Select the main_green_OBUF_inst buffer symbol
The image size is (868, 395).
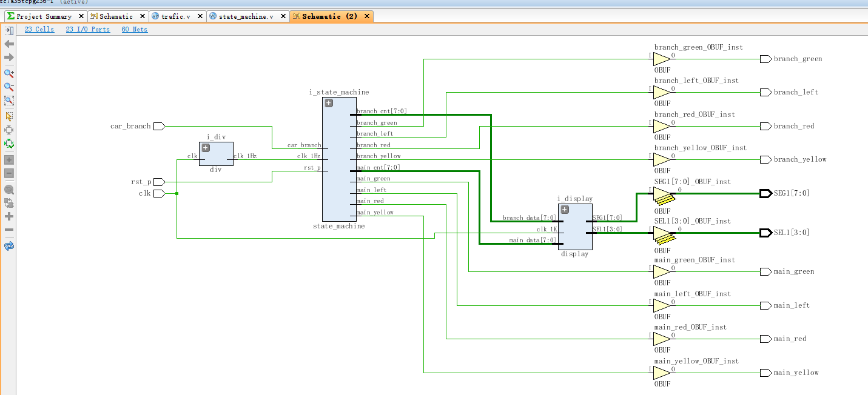[662, 271]
